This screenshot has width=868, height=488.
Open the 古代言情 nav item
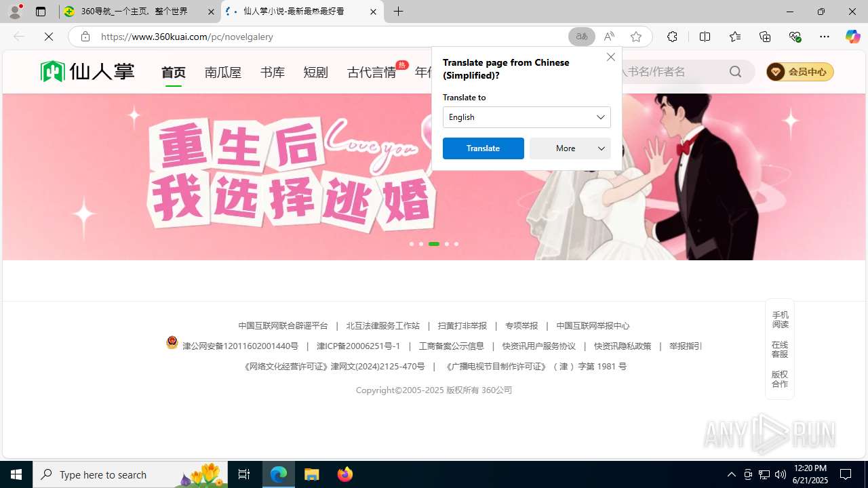click(372, 72)
